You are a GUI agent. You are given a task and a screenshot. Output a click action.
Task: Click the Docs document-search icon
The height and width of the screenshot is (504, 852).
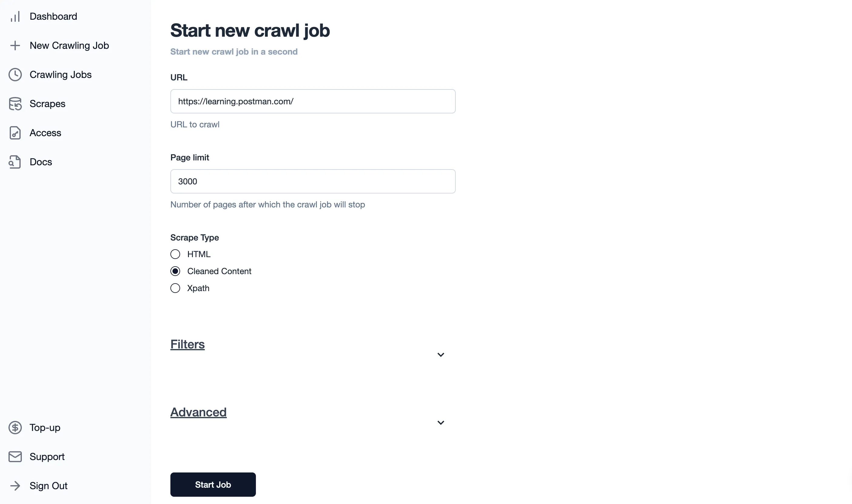click(x=15, y=162)
